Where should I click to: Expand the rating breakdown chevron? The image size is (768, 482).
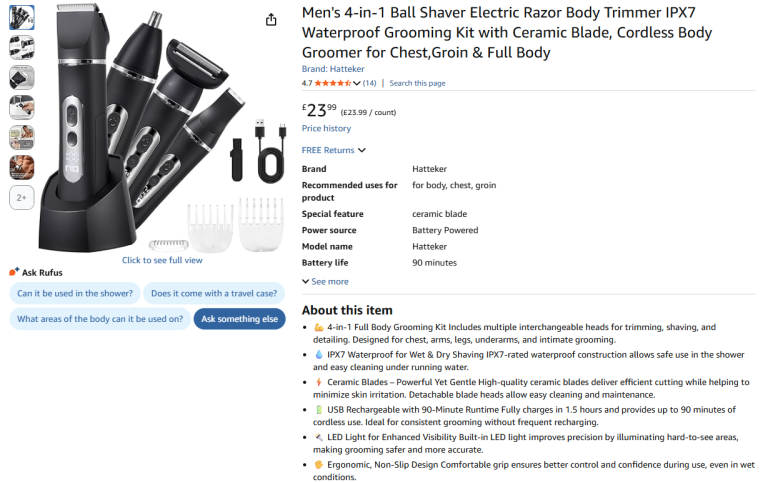point(357,83)
